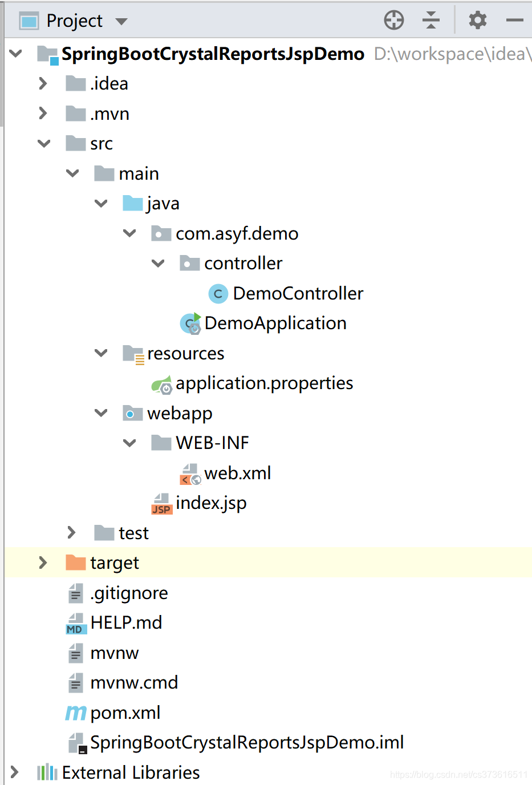Viewport: 532px width, 785px height.
Task: Click the 'D:\workspace\idea\' project path text
Action: tap(453, 54)
